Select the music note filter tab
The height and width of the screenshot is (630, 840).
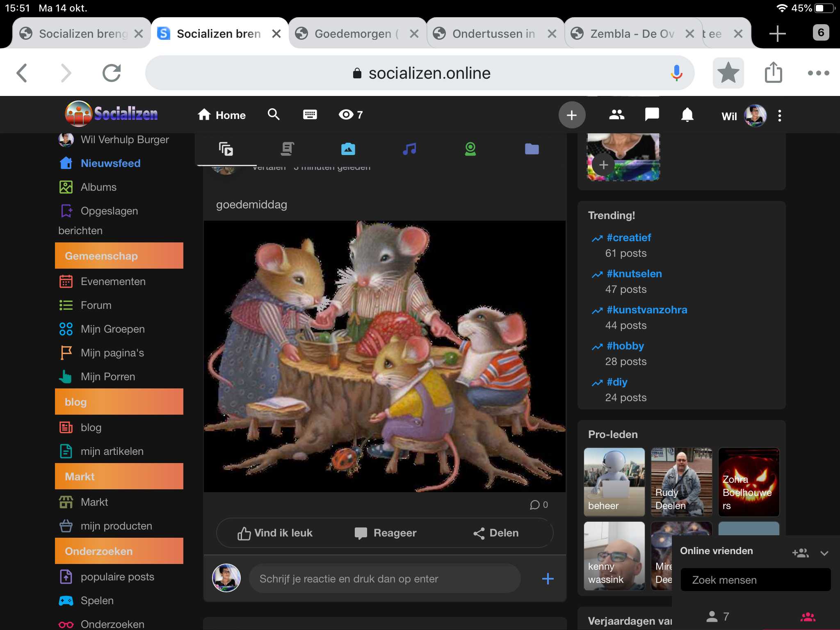coord(409,148)
